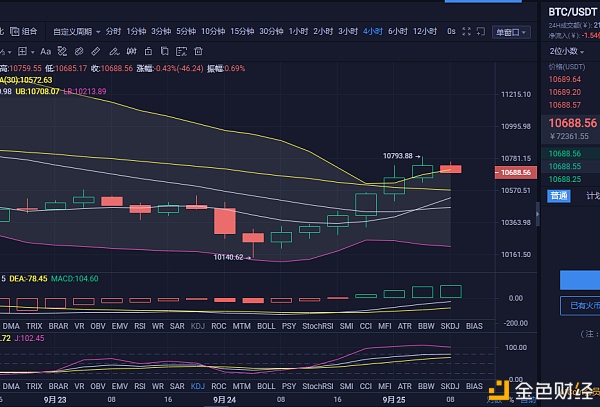The height and width of the screenshot is (407, 600).
Task: Select the active 4小时 interval
Action: 373,31
